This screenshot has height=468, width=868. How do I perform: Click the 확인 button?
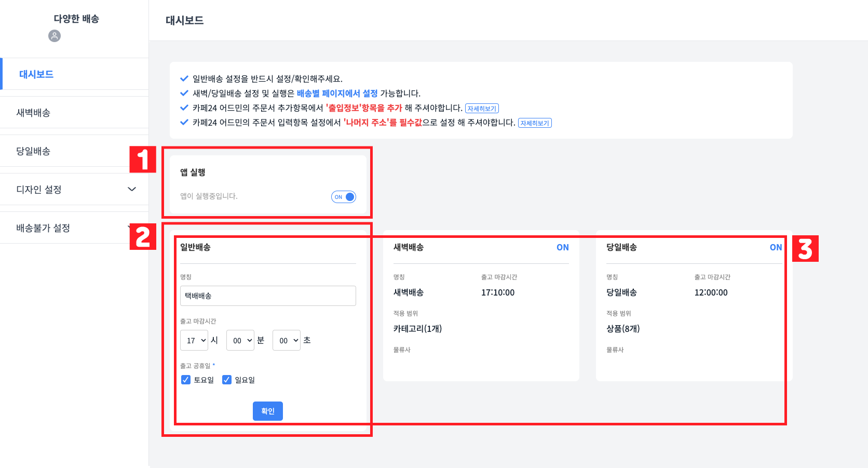pos(268,411)
